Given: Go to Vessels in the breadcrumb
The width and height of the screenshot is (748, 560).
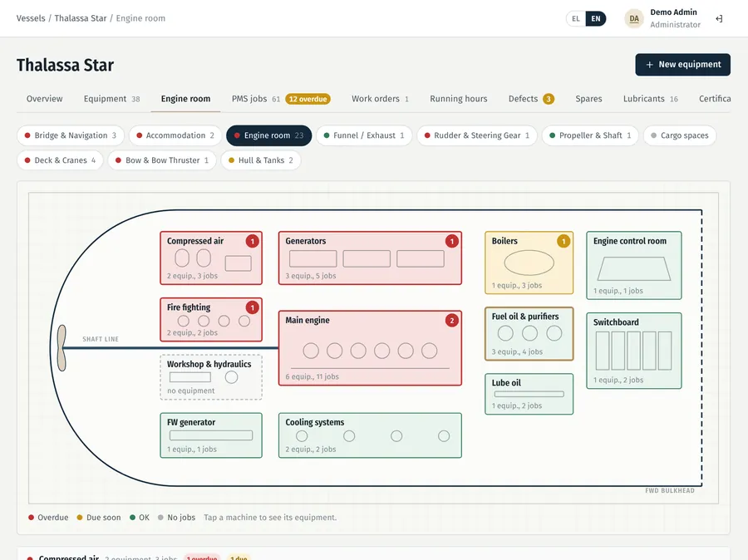Looking at the screenshot, I should [x=31, y=18].
